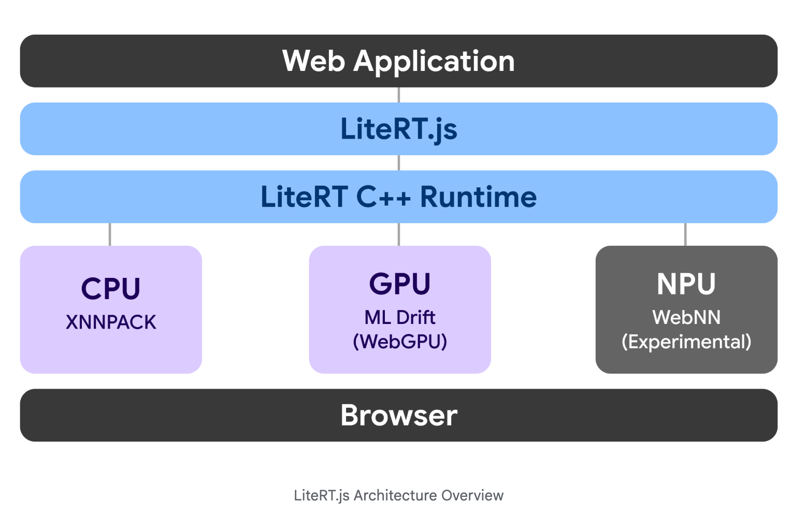The width and height of the screenshot is (807, 532).
Task: Click the "Web Application" label in the top bar
Action: pos(398,61)
